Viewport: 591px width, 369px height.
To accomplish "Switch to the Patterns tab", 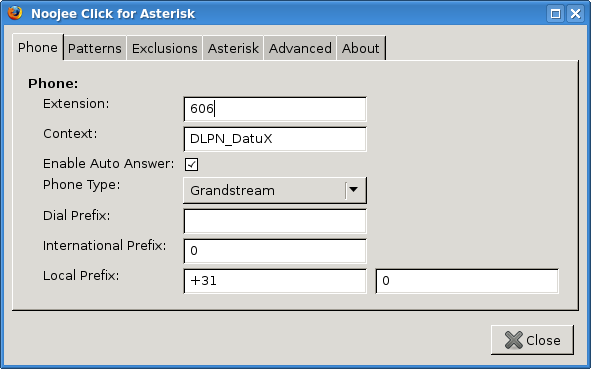I will click(x=95, y=48).
